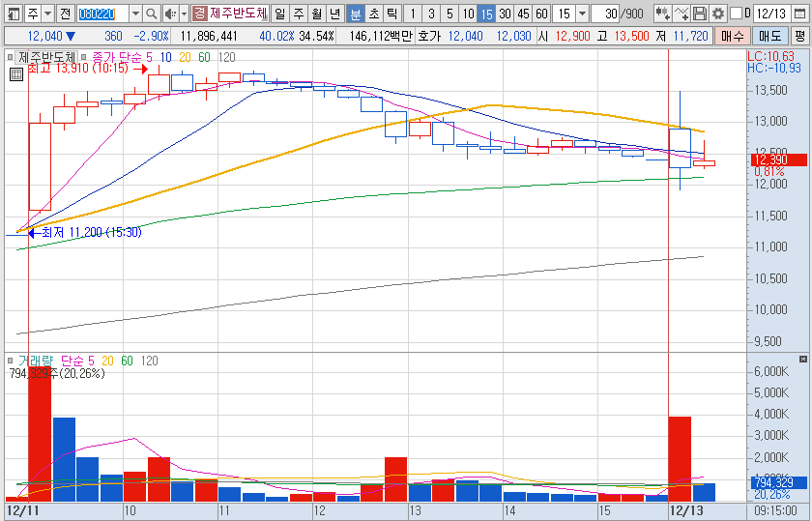Click the small square before 종가 단순 legend
The image size is (812, 521).
84,57
